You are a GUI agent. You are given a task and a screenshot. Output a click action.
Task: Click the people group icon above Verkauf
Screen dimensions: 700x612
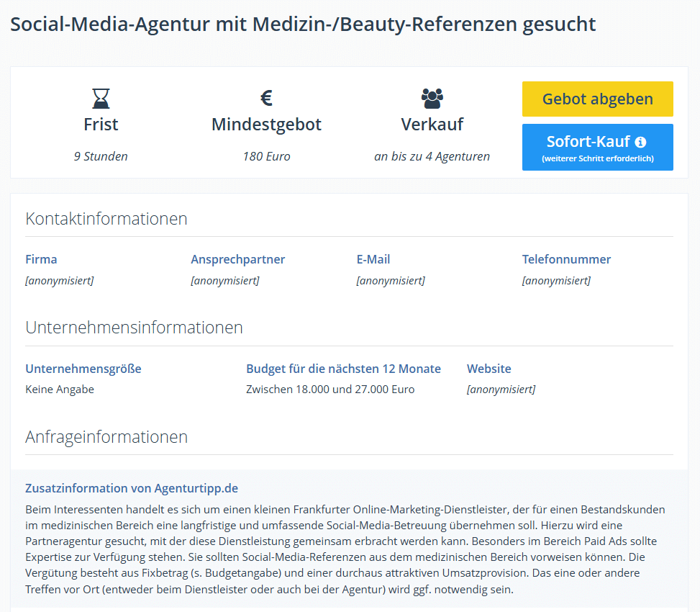coord(432,98)
